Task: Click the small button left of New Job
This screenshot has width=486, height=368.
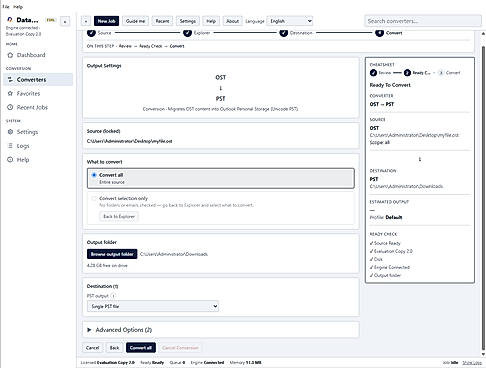Action: pos(86,21)
